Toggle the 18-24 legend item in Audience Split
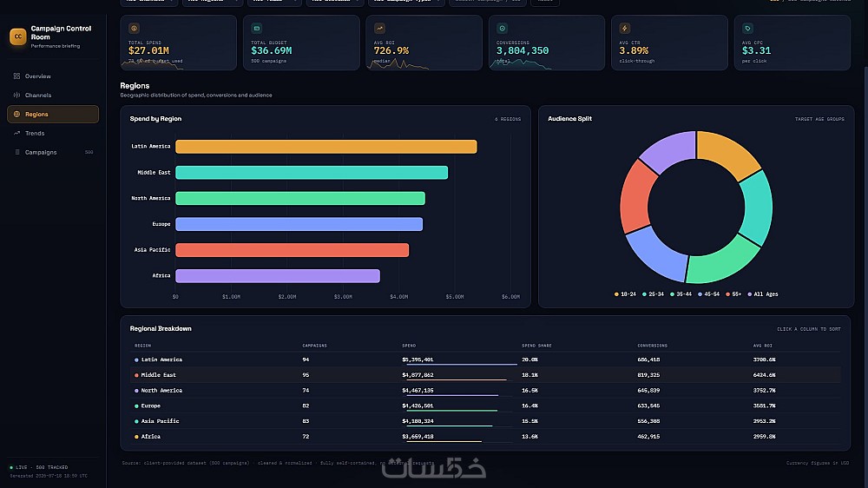Image resolution: width=868 pixels, height=488 pixels. pos(625,294)
